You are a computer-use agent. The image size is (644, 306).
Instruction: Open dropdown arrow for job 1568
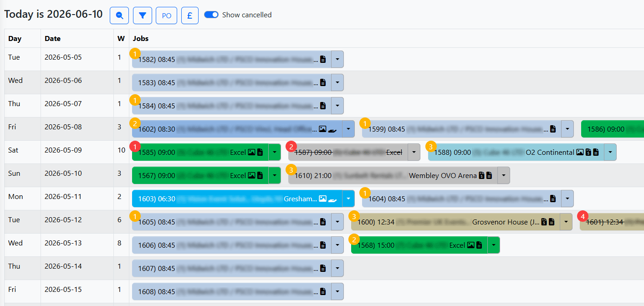tap(494, 245)
